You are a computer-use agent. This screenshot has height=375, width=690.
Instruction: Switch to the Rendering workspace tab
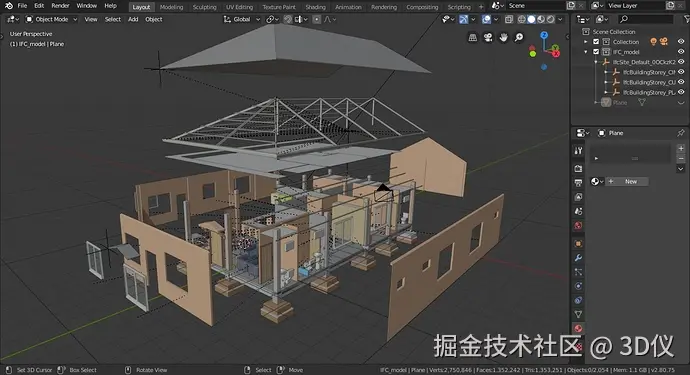(383, 7)
